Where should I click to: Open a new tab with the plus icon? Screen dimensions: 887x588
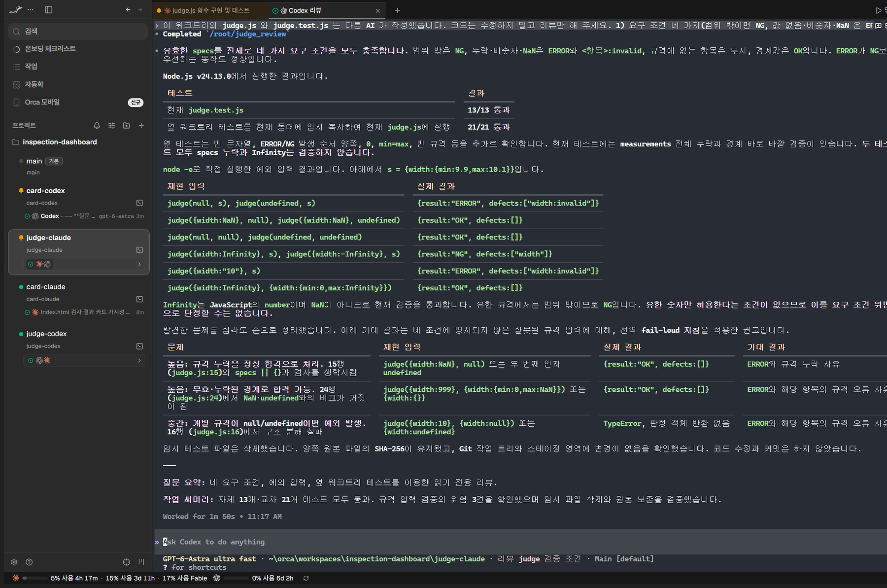click(397, 10)
